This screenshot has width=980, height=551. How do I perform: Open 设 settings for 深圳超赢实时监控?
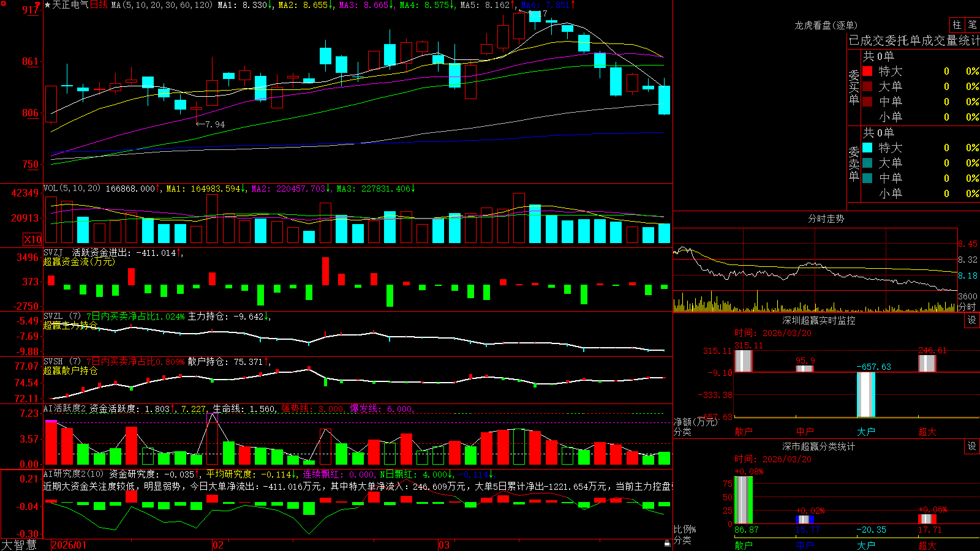[972, 320]
